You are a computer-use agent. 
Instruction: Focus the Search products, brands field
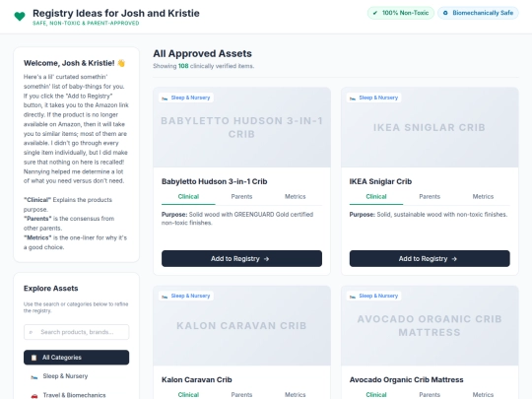pos(76,332)
